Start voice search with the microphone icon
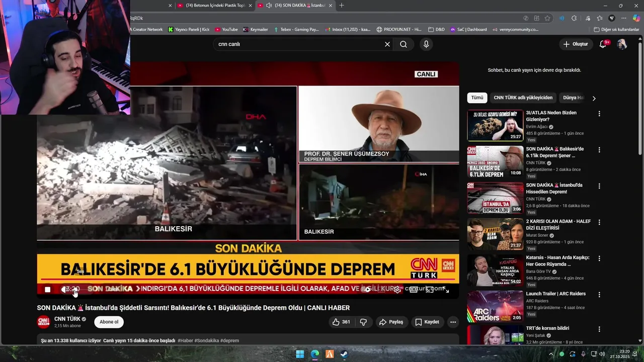Viewport: 644px width, 362px height. (426, 44)
